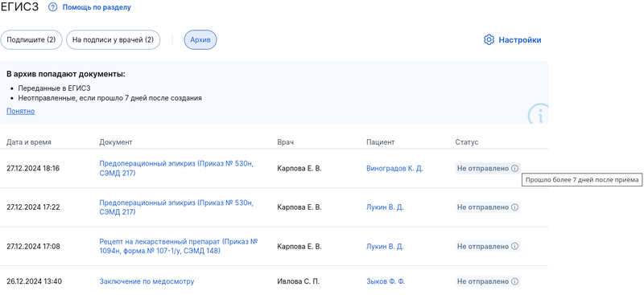Screen dimensions: 644x295
Task: Open the Подпишите (2) tab
Action: (31, 40)
